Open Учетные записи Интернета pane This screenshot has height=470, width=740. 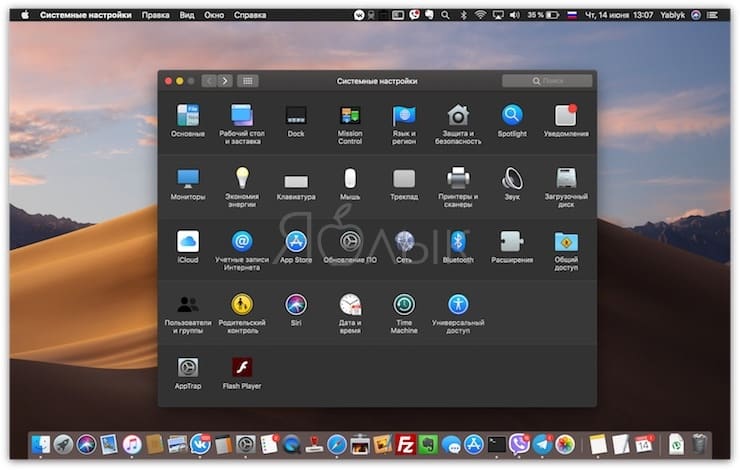point(242,251)
